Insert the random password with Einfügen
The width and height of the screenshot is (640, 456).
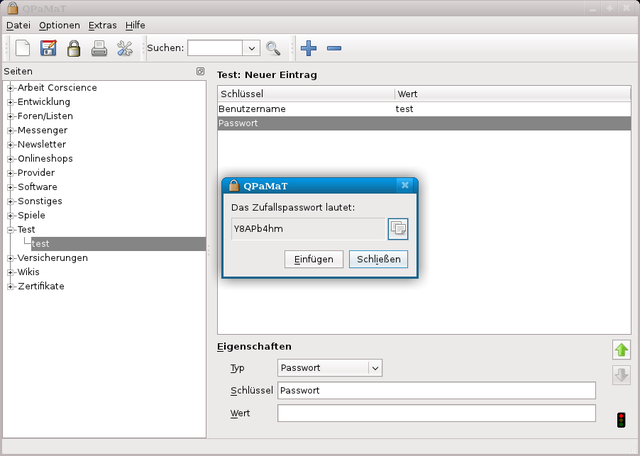coord(313,259)
